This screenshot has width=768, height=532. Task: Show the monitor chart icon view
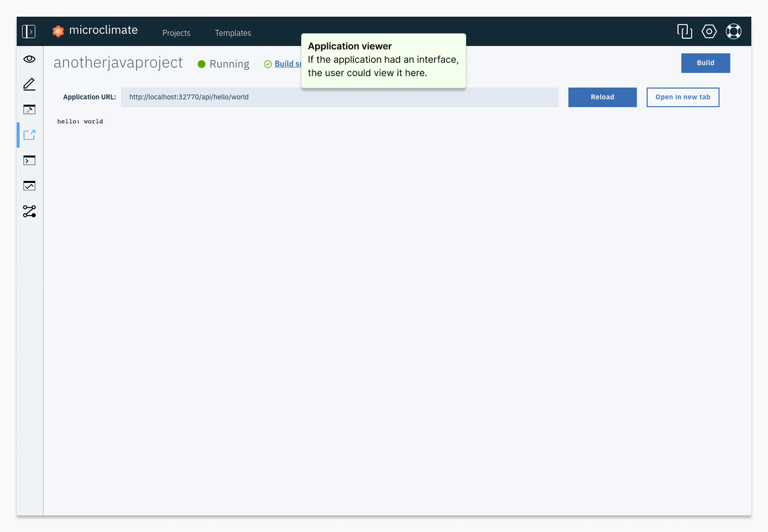29,186
